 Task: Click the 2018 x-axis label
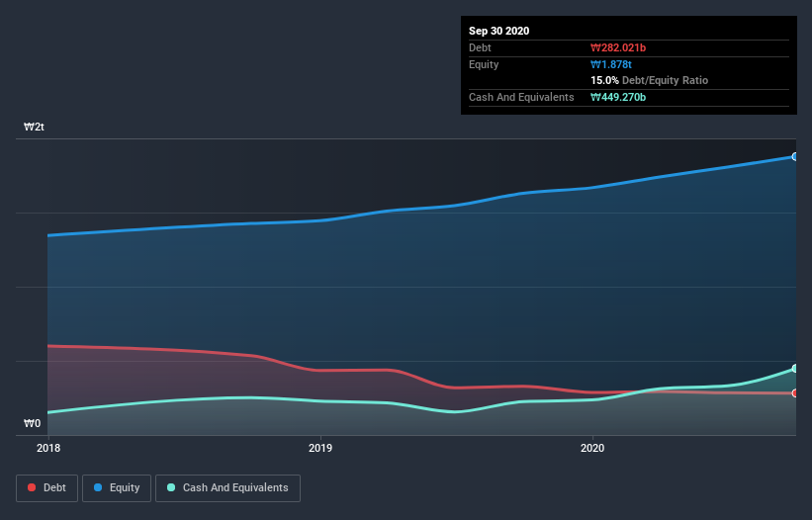click(48, 448)
